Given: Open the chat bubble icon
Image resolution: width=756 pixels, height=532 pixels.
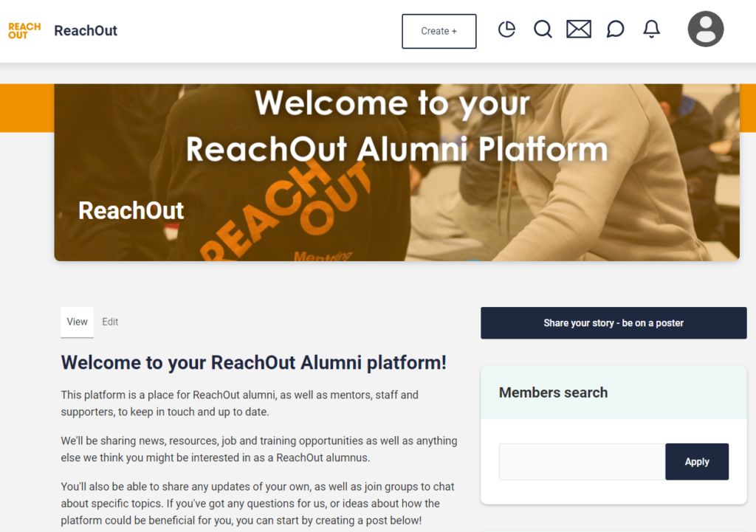Looking at the screenshot, I should [615, 30].
